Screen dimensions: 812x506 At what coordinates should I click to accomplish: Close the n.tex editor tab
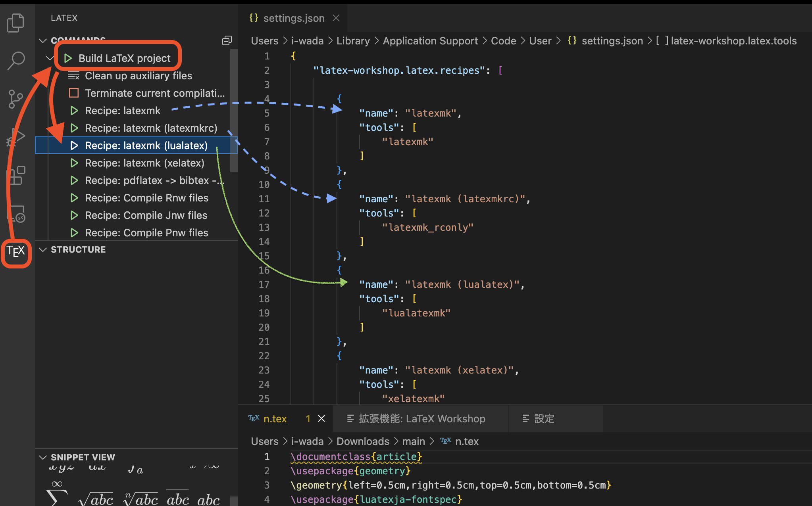click(321, 419)
